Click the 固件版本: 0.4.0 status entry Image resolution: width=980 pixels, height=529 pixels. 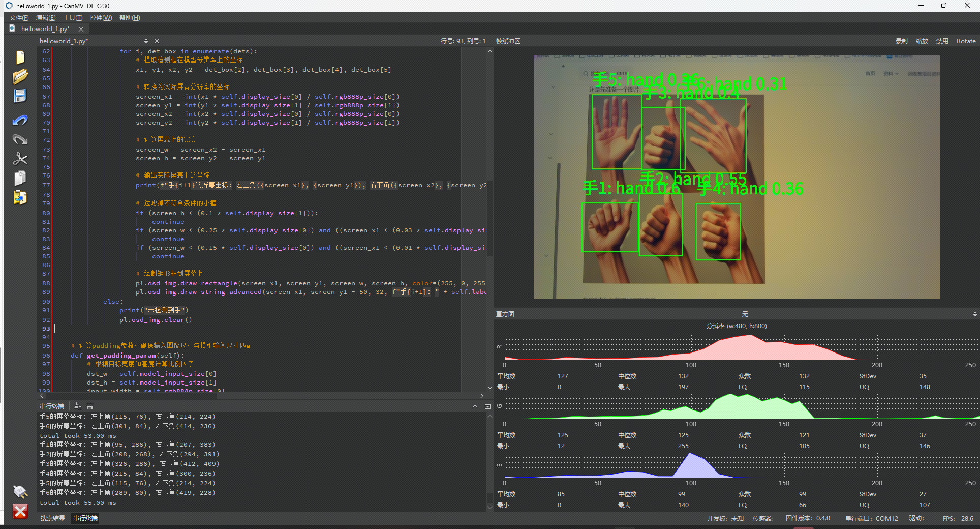pos(808,518)
